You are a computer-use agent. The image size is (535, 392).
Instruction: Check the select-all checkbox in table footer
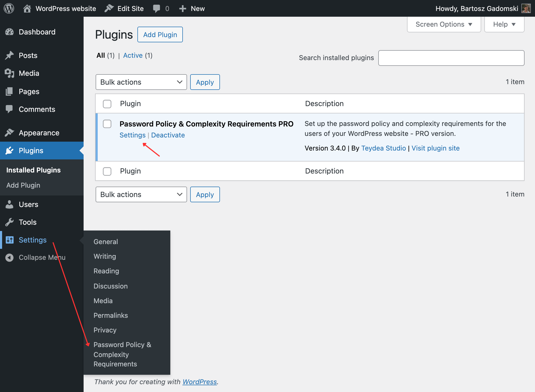[107, 171]
